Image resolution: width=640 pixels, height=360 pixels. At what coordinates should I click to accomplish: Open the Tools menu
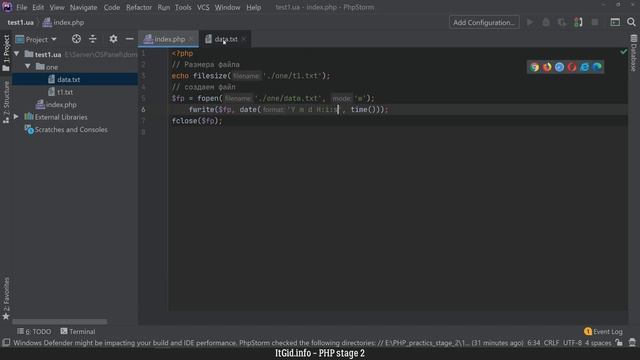(x=183, y=7)
